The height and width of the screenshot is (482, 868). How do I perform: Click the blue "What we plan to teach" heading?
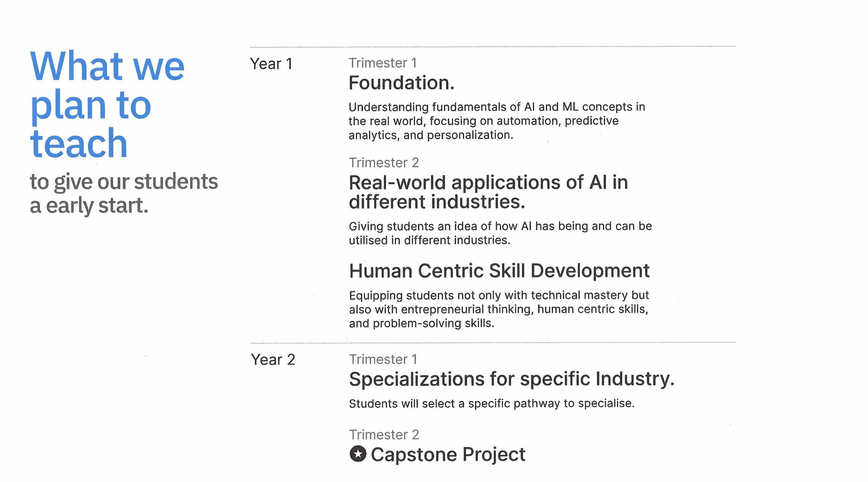107,104
